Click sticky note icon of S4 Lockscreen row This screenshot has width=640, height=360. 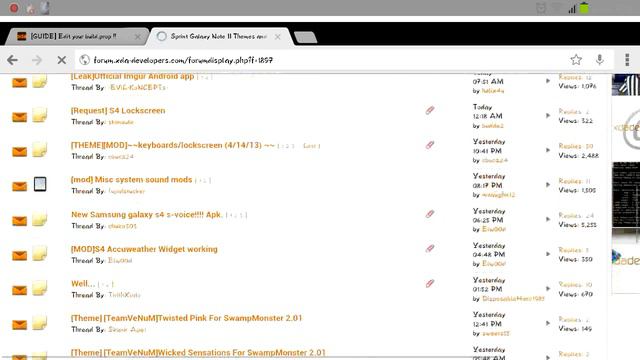click(x=40, y=115)
